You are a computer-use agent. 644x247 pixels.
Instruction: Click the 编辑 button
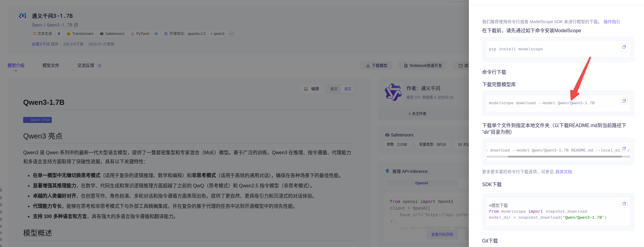pyautogui.click(x=311, y=89)
